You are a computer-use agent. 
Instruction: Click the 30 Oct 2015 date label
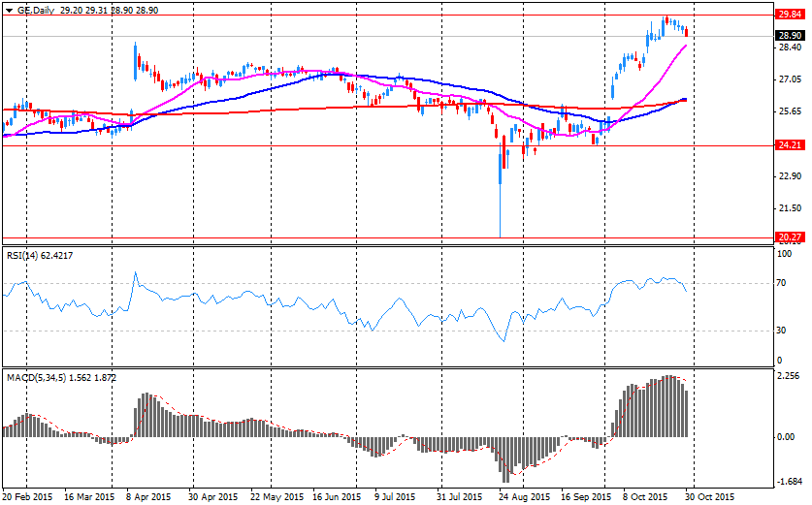(709, 496)
